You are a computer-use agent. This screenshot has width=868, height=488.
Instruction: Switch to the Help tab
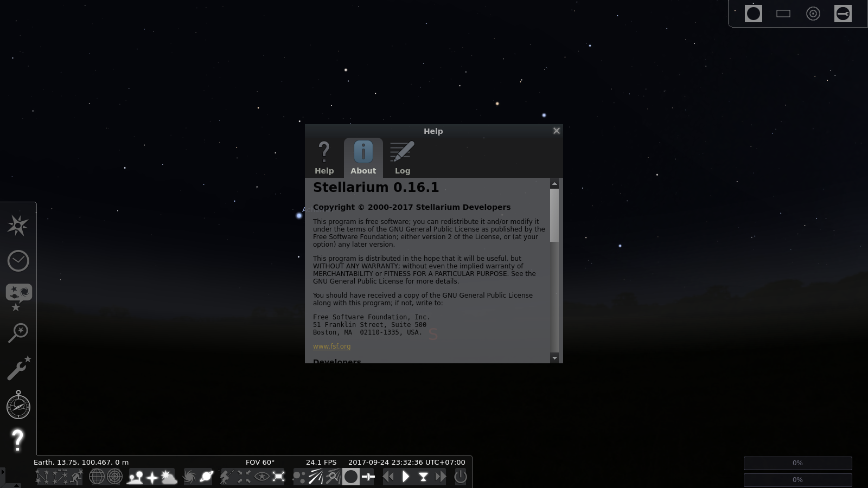click(x=324, y=158)
